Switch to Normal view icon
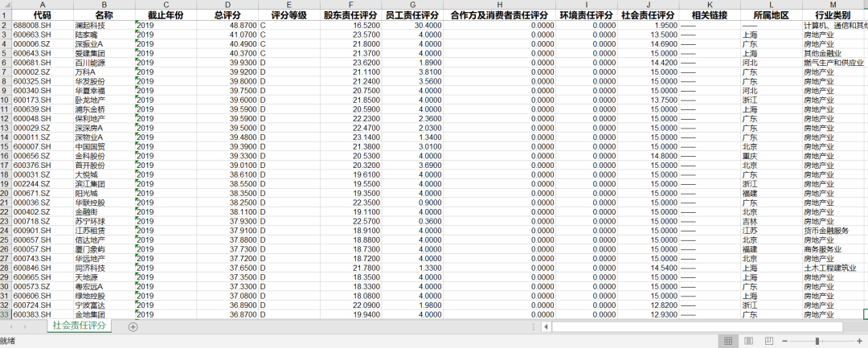Image resolution: width=868 pixels, height=348 pixels. tap(728, 341)
